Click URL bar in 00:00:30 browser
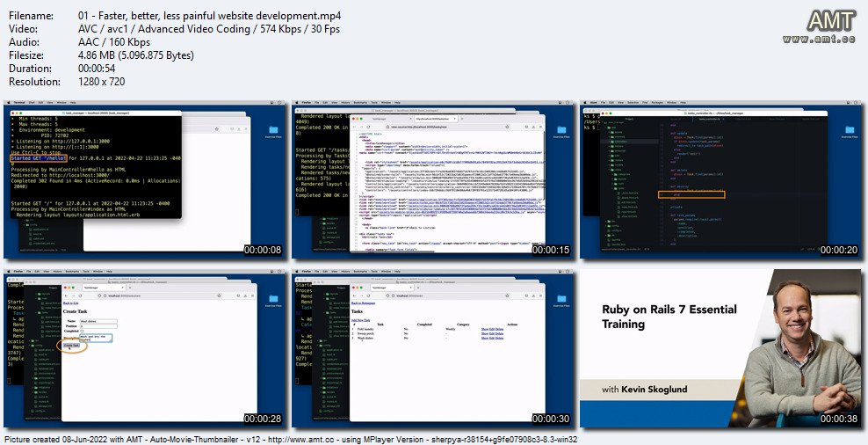Screen dimensions: 868x445 click(x=448, y=295)
